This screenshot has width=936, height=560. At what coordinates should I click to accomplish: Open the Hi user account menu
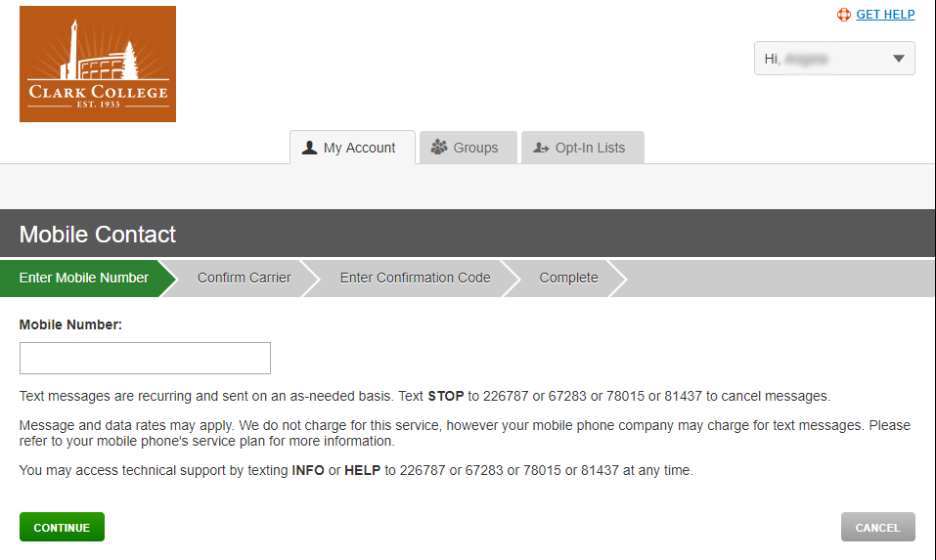tap(834, 59)
